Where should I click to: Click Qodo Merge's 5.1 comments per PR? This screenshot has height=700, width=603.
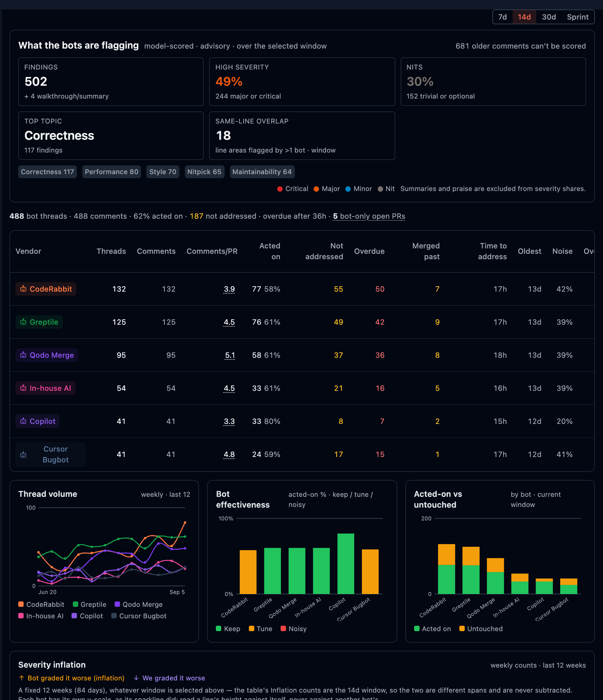pyautogui.click(x=230, y=355)
